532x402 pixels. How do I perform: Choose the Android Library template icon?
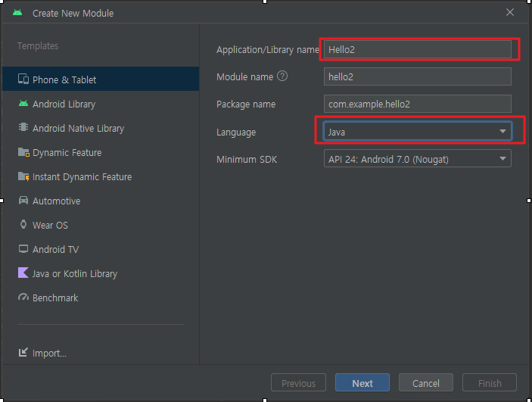point(23,104)
